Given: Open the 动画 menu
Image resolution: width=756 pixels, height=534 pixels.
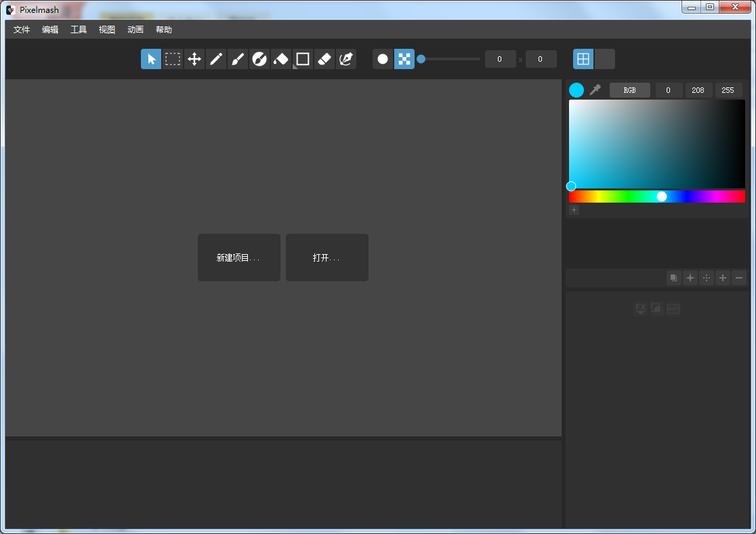Looking at the screenshot, I should pos(135,29).
